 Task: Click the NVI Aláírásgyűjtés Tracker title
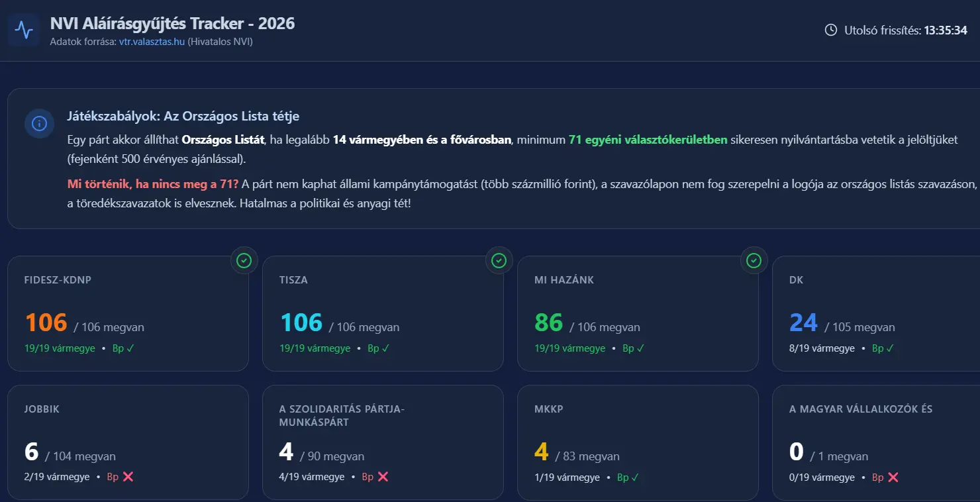click(x=172, y=24)
